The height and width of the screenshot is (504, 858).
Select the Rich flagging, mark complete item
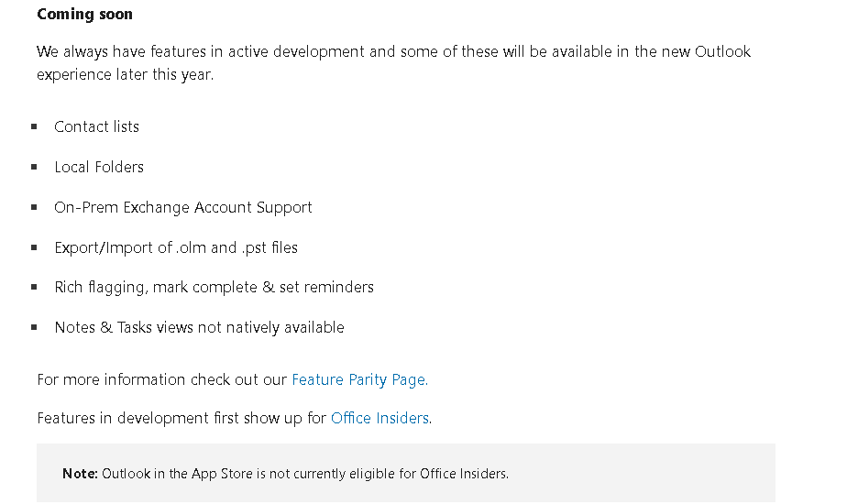pos(214,288)
